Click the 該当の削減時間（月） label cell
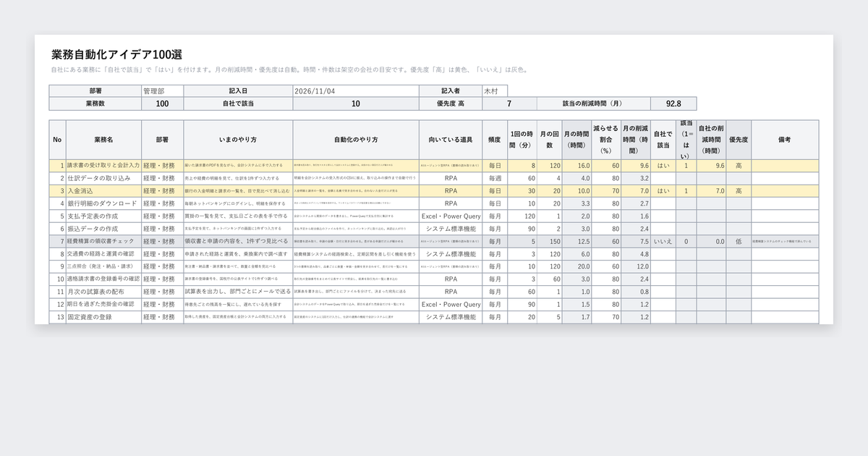The height and width of the screenshot is (456, 868). [593, 104]
